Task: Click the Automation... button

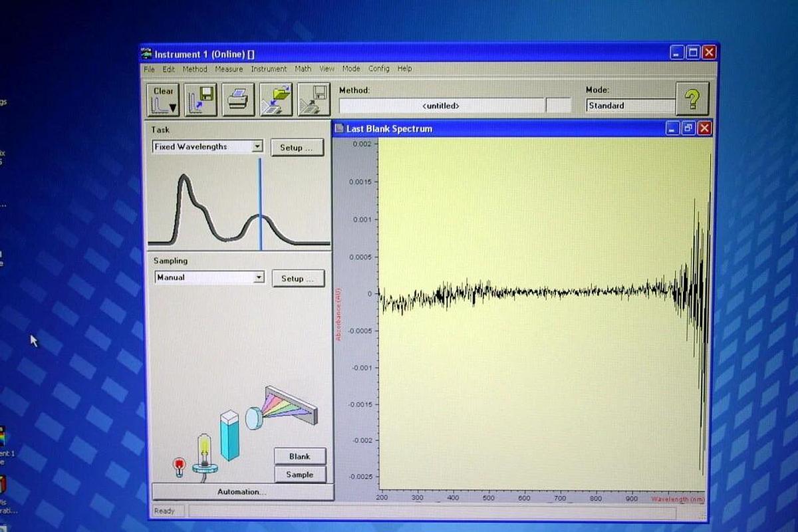Action: (242, 492)
